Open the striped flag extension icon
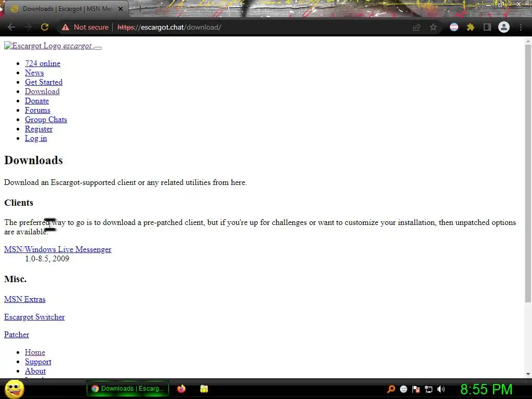The height and width of the screenshot is (399, 532). (454, 27)
